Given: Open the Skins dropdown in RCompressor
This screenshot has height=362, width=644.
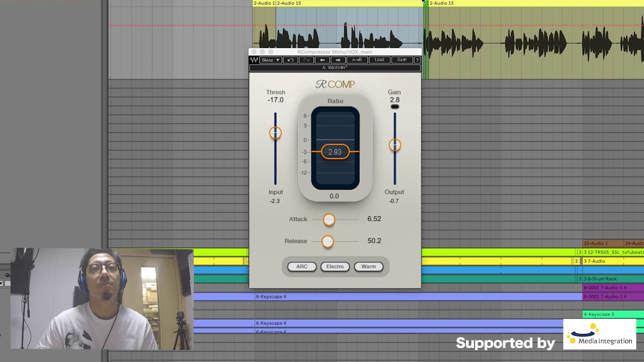Looking at the screenshot, I should click(x=270, y=60).
